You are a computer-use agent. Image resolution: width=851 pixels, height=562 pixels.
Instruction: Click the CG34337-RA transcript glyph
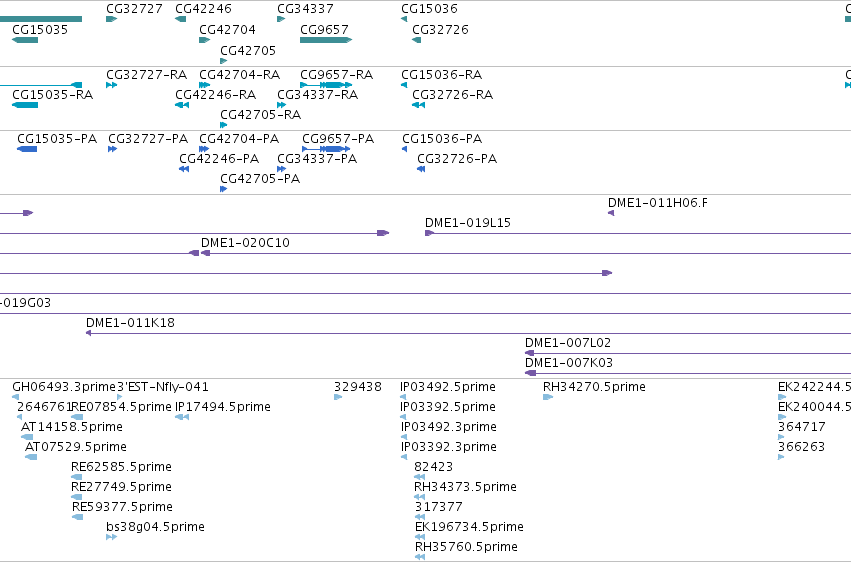pyautogui.click(x=281, y=105)
